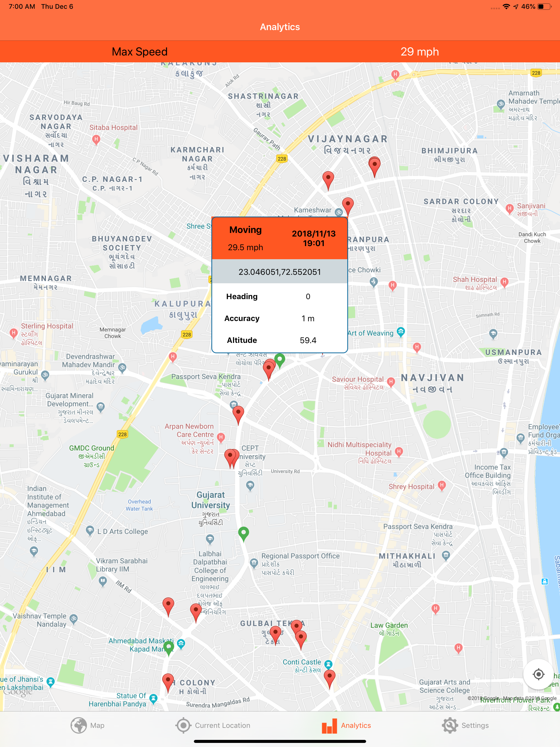Tap the my-location crosshair button

(538, 674)
